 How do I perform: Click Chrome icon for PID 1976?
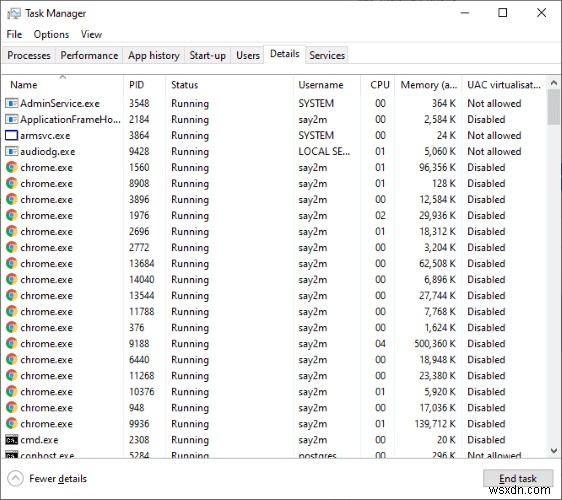click(x=11, y=215)
